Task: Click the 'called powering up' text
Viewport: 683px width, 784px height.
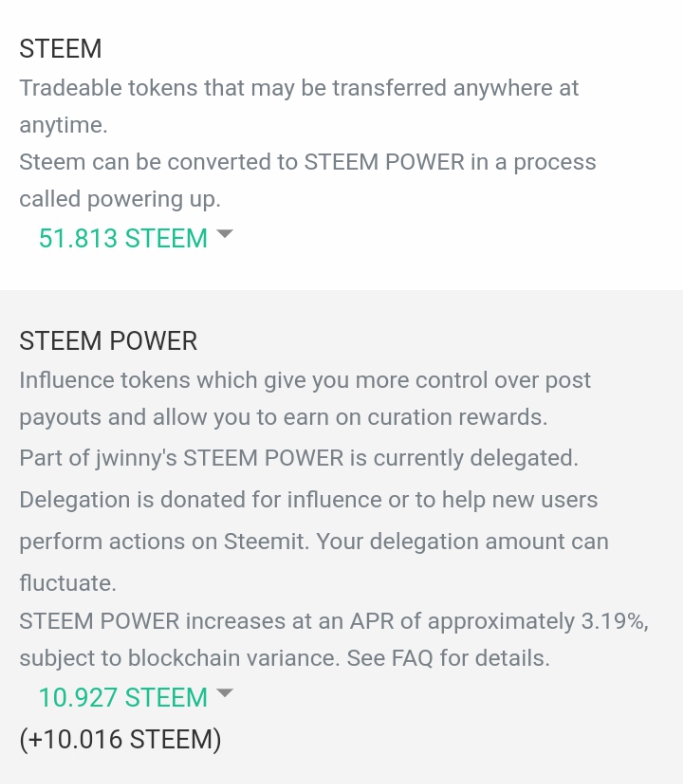Action: (120, 199)
